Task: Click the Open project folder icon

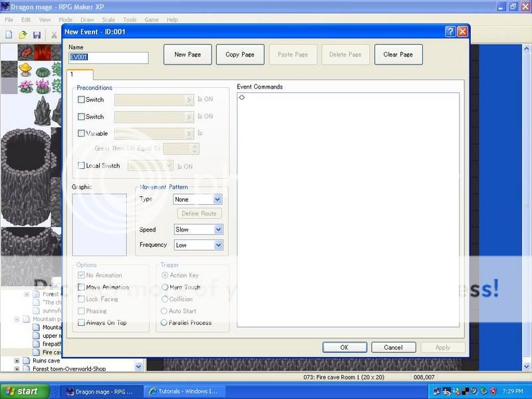Action: pyautogui.click(x=23, y=35)
